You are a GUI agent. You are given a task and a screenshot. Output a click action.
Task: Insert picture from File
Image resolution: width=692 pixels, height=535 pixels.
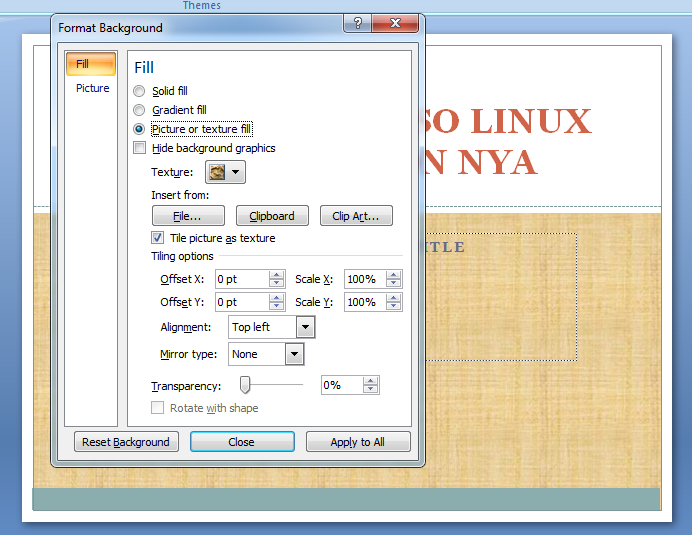pos(188,216)
